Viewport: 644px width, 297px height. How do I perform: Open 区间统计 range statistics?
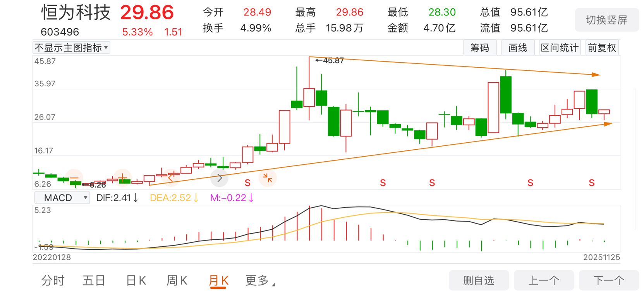tap(560, 48)
